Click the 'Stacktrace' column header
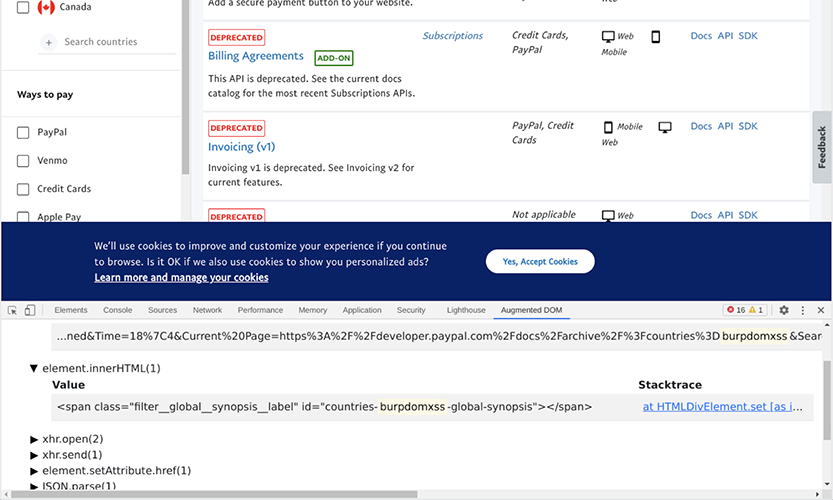 pos(670,385)
